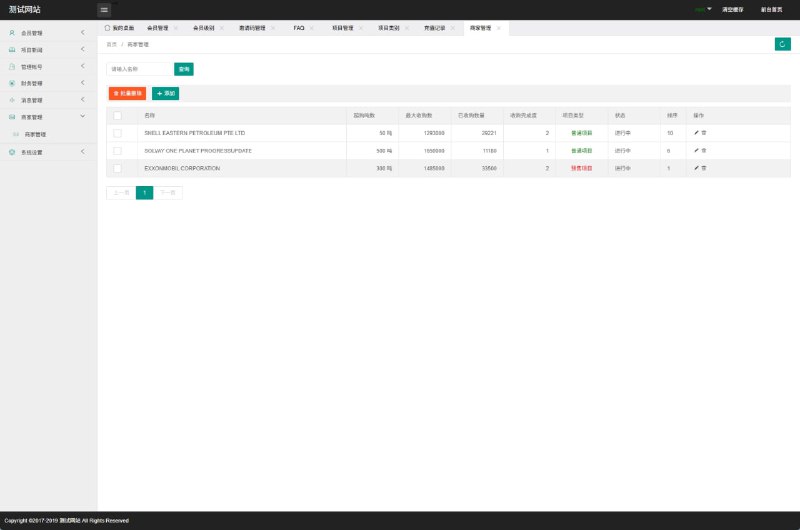Open the admin user dropdown arrow in header

709,9
